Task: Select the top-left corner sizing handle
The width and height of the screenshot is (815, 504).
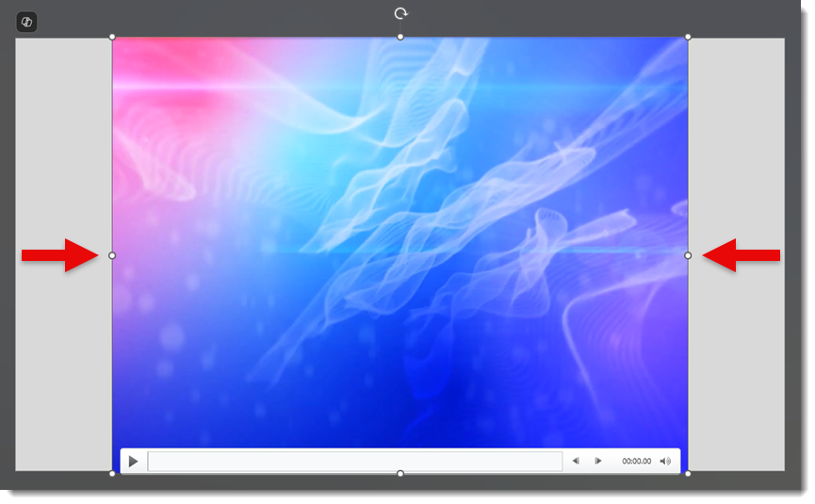Action: point(112,37)
